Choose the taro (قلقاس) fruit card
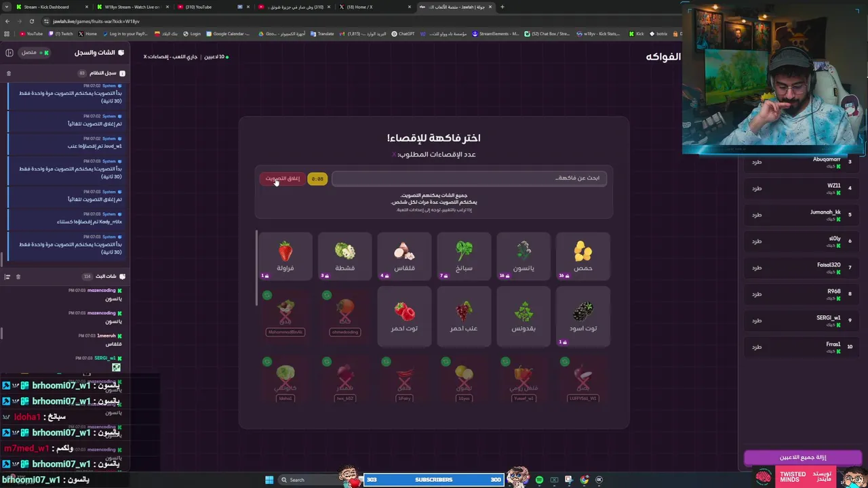The width and height of the screenshot is (868, 488). [x=404, y=256]
